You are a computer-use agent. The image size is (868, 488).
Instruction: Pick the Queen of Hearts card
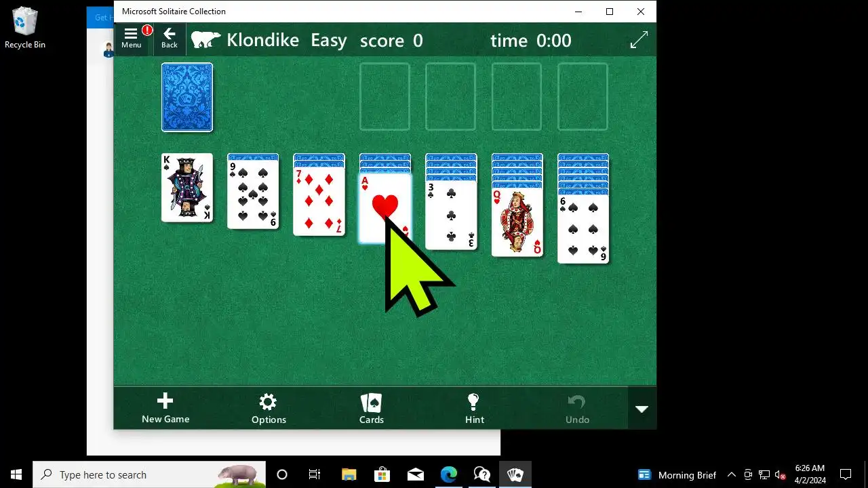[517, 222]
